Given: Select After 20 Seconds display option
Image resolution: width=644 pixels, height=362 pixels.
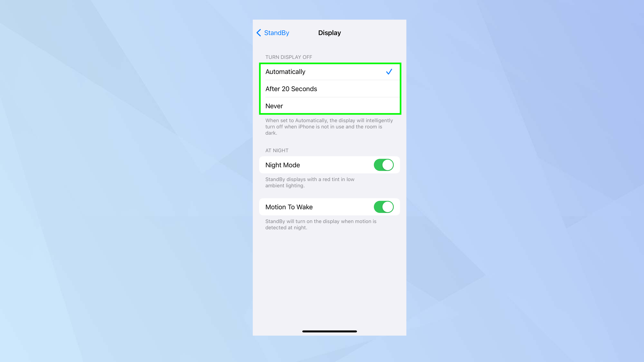Looking at the screenshot, I should 329,88.
